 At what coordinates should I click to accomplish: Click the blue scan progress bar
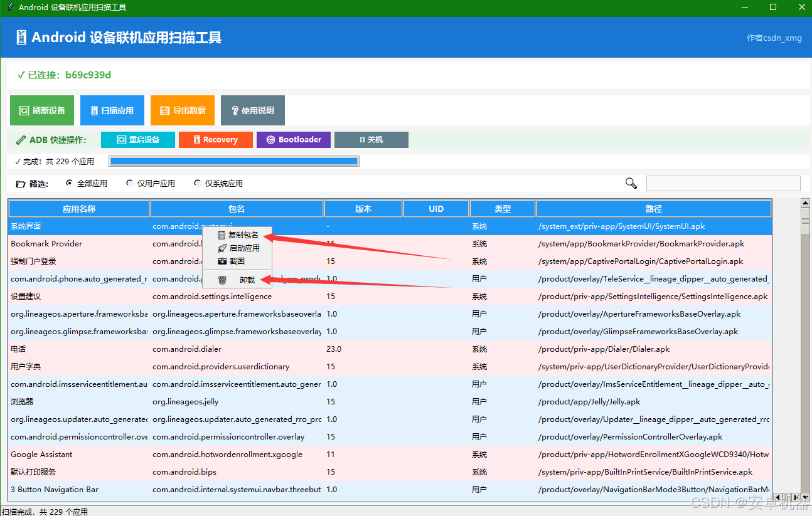234,162
